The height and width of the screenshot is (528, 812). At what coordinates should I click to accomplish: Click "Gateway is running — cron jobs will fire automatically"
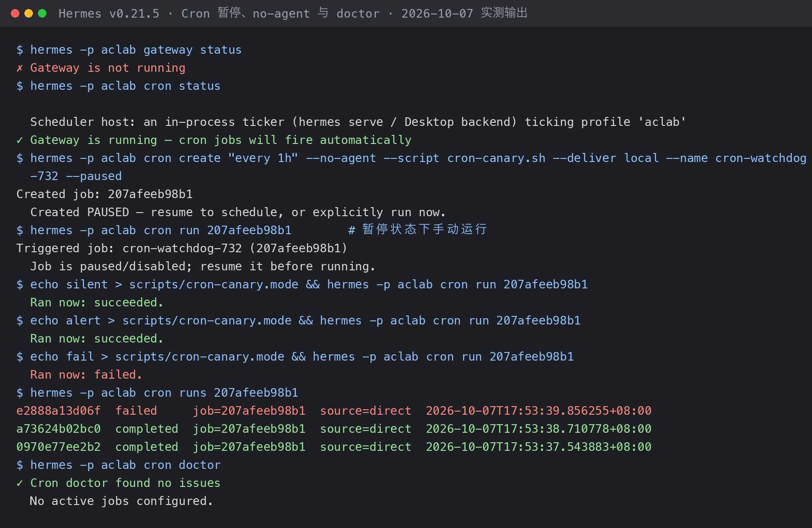pyautogui.click(x=221, y=140)
